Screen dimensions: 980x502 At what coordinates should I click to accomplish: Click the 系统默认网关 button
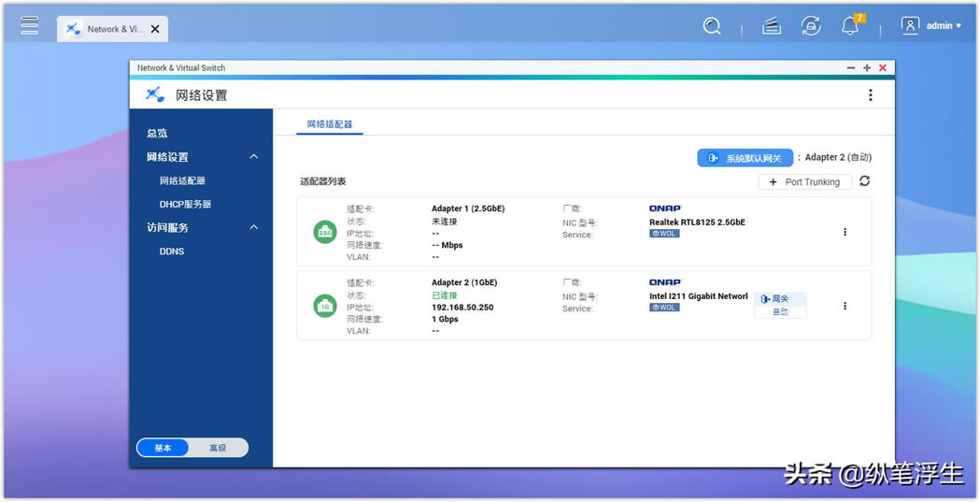pyautogui.click(x=745, y=158)
